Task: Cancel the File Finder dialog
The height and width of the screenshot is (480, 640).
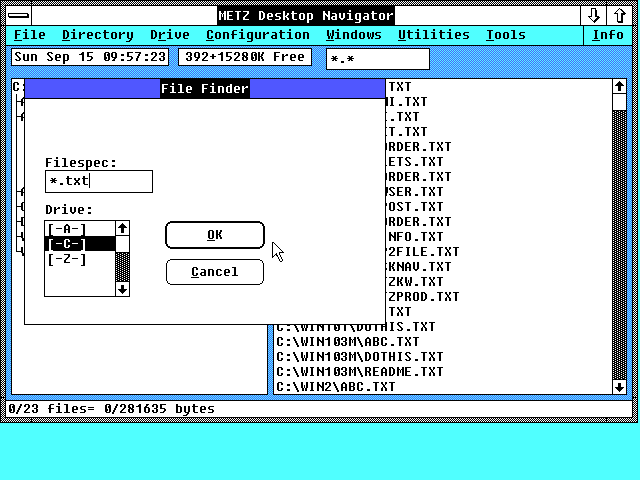Action: [x=215, y=272]
